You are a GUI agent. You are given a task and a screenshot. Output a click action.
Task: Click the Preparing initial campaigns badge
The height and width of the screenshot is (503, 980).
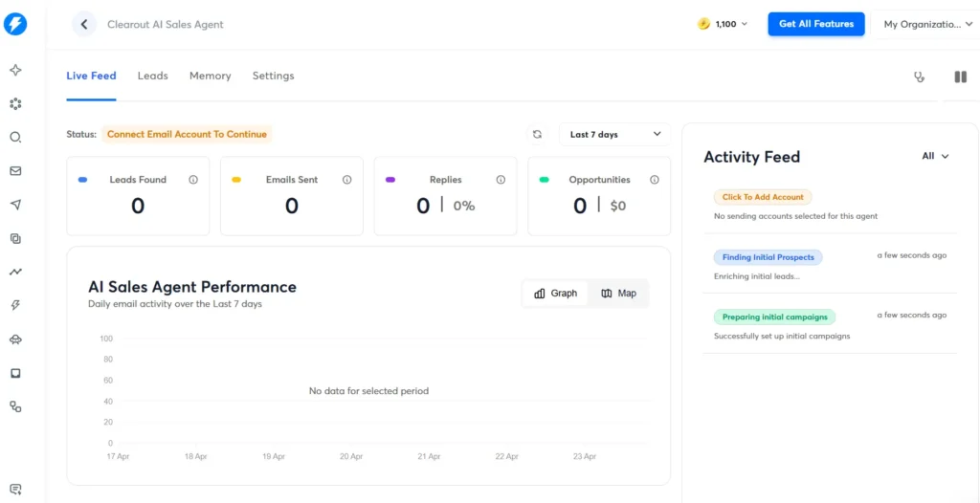coord(774,317)
